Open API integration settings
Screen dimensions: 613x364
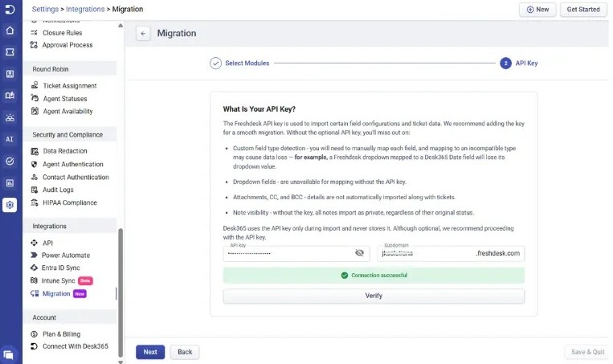[x=47, y=243]
